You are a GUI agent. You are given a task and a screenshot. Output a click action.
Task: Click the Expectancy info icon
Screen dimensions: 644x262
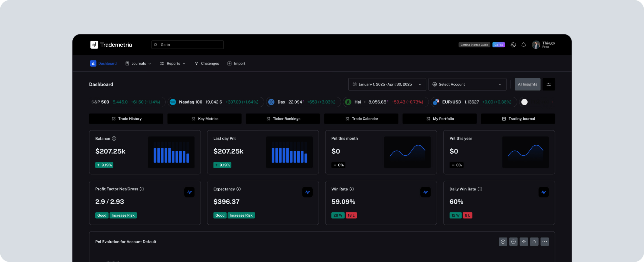click(238, 189)
